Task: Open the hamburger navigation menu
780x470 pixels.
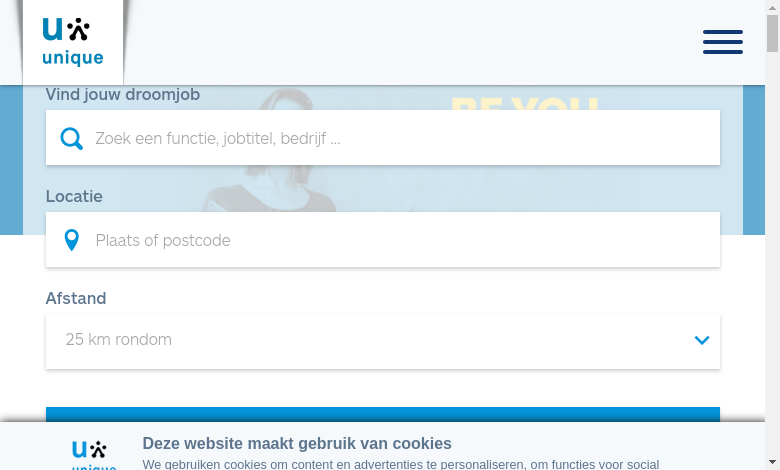Action: pyautogui.click(x=722, y=42)
